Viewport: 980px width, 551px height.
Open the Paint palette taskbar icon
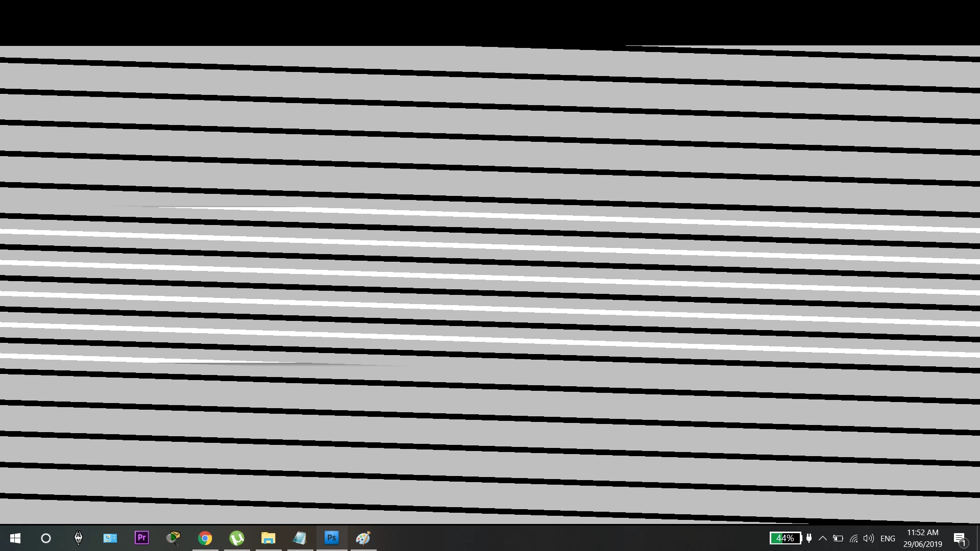click(x=363, y=538)
